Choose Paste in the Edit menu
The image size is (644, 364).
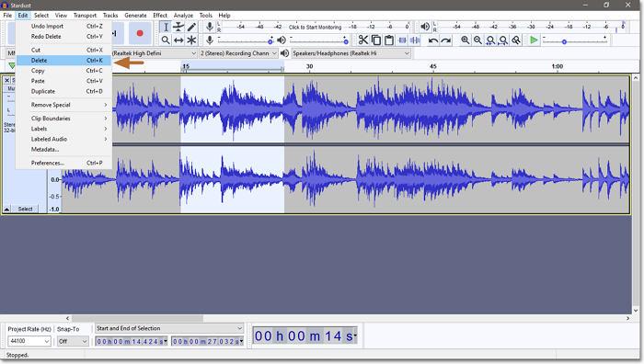(x=64, y=81)
